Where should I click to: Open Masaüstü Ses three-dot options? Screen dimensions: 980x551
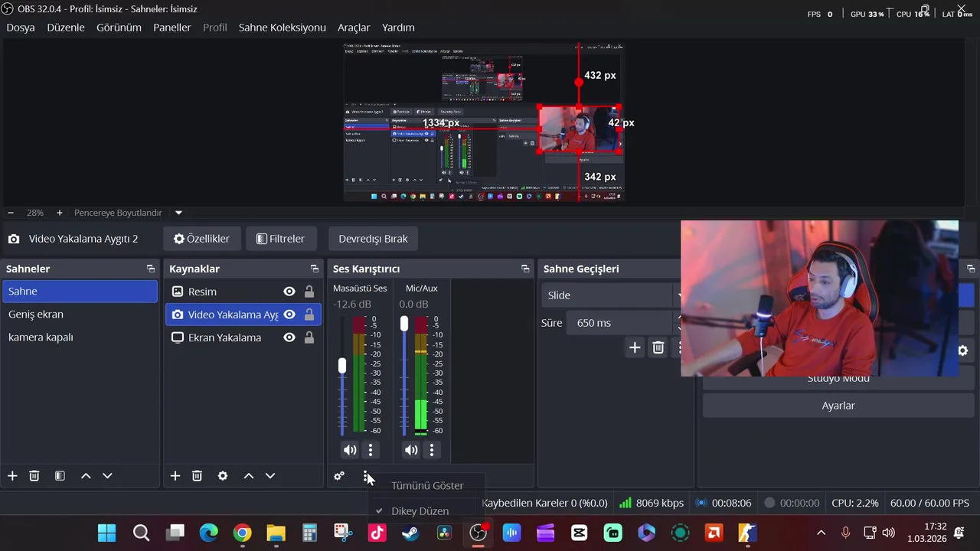[x=371, y=450]
